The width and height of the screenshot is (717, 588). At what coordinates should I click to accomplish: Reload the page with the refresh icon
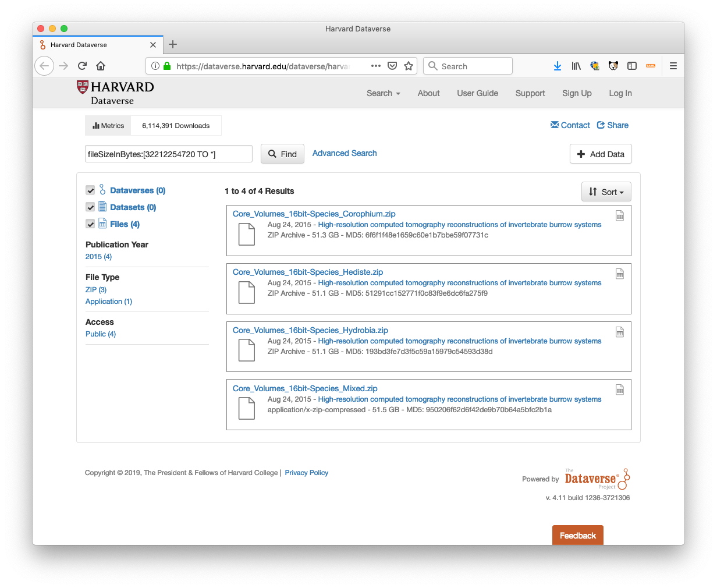pos(82,66)
